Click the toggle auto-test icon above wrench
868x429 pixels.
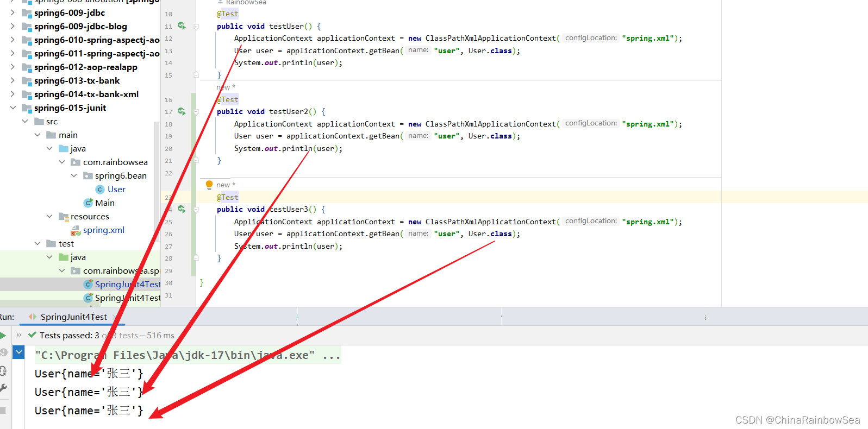pyautogui.click(x=3, y=371)
